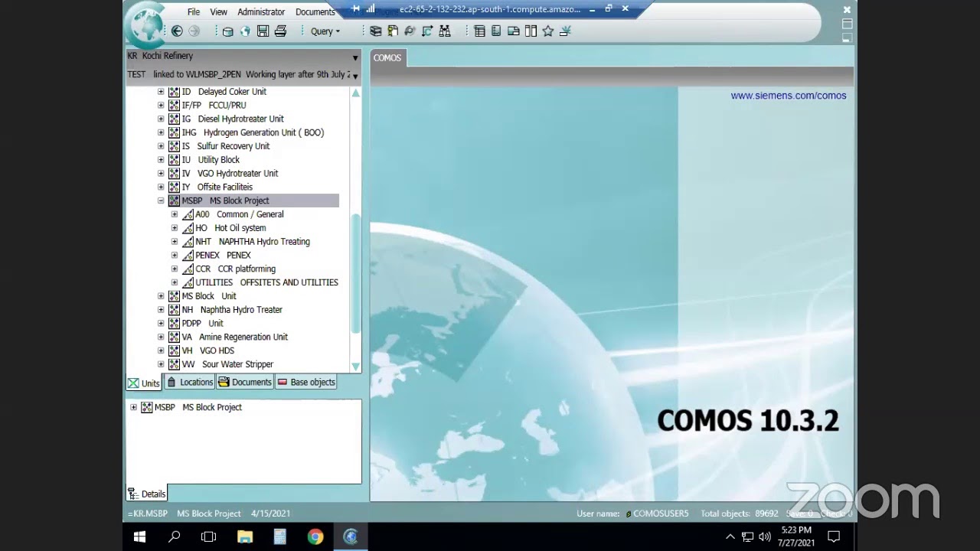Open File Explorer from taskbar
Viewport: 980px width, 551px height.
[x=245, y=536]
